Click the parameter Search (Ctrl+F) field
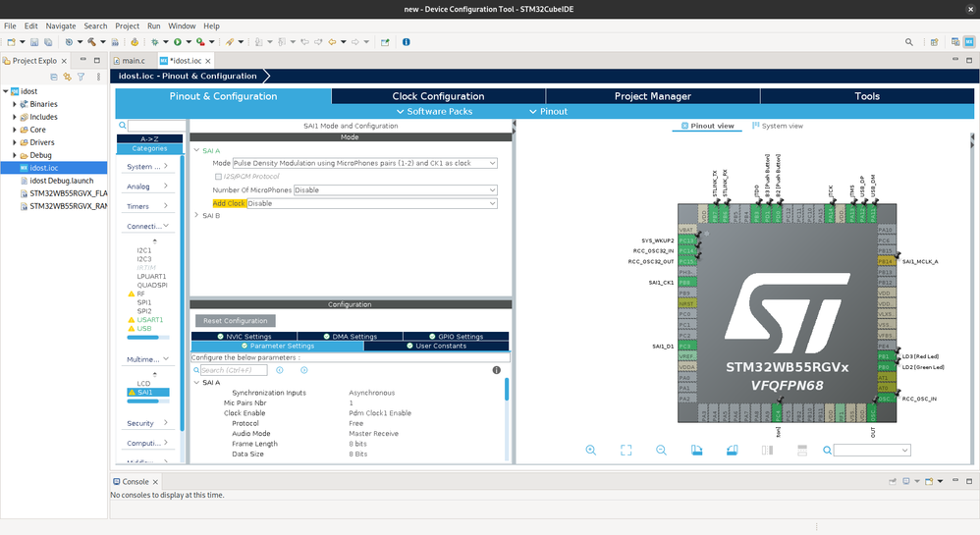The width and height of the screenshot is (980, 535). (233, 370)
